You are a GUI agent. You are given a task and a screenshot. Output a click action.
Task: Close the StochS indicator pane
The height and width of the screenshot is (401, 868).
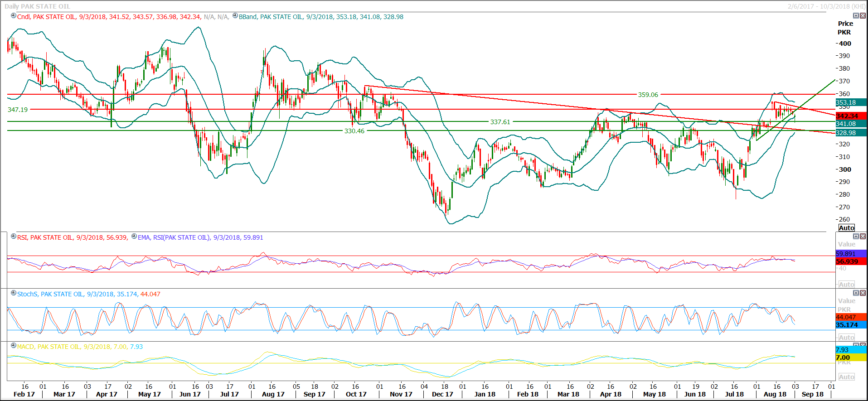coord(863,293)
